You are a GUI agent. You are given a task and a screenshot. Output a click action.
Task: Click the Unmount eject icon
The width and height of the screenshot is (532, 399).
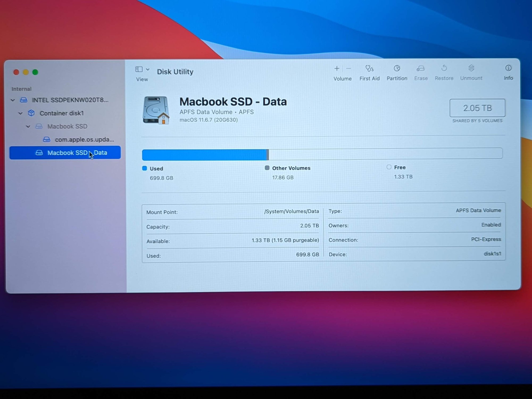tap(471, 68)
